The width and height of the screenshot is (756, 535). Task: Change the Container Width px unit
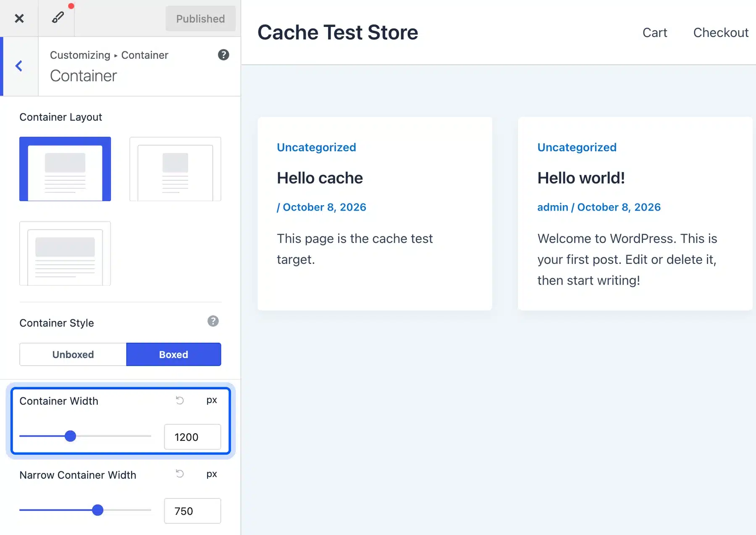coord(212,401)
